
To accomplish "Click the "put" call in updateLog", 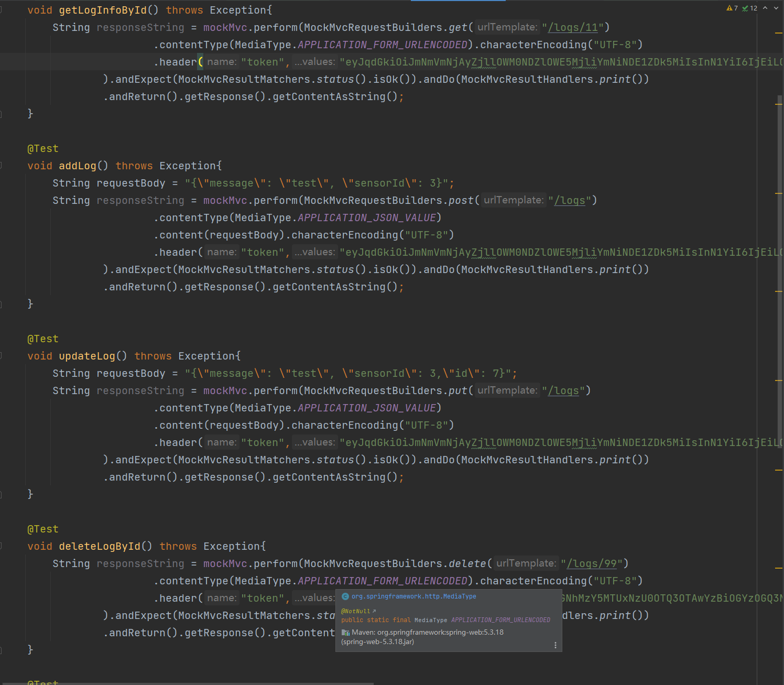I will coord(458,390).
